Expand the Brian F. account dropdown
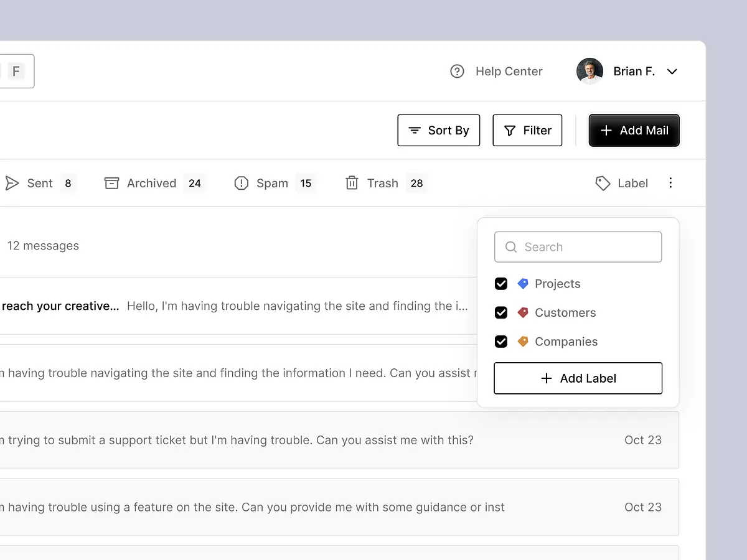Screen dimensions: 747x560 672,72
